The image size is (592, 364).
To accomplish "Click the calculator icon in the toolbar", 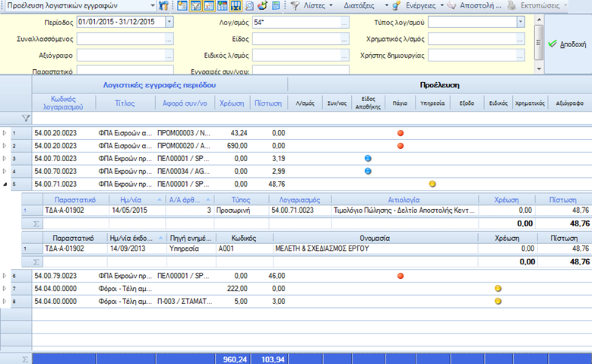I will tap(276, 5).
